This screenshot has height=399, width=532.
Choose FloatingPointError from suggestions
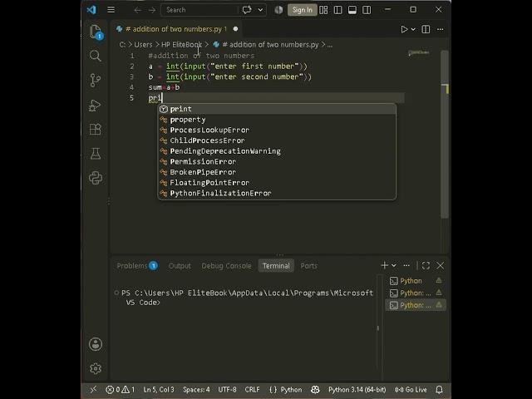pos(277,183)
